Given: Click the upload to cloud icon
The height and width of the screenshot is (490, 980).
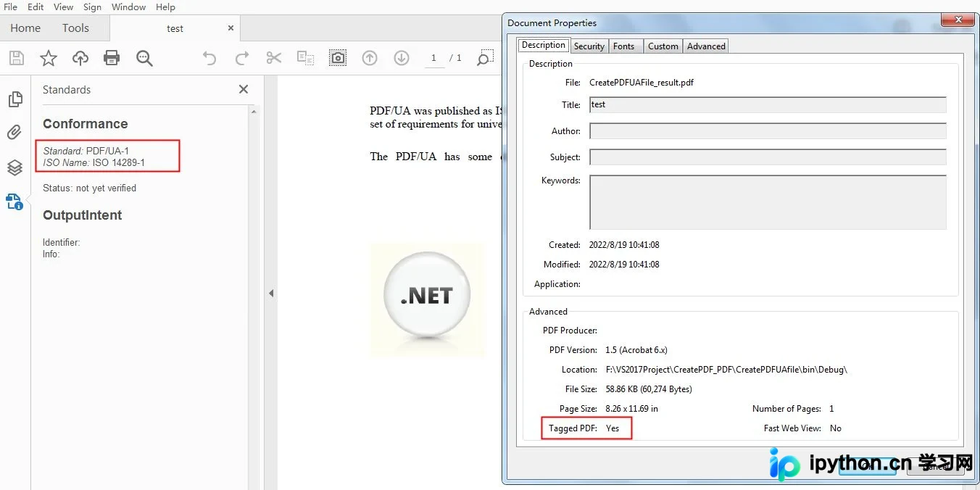Looking at the screenshot, I should coord(80,58).
